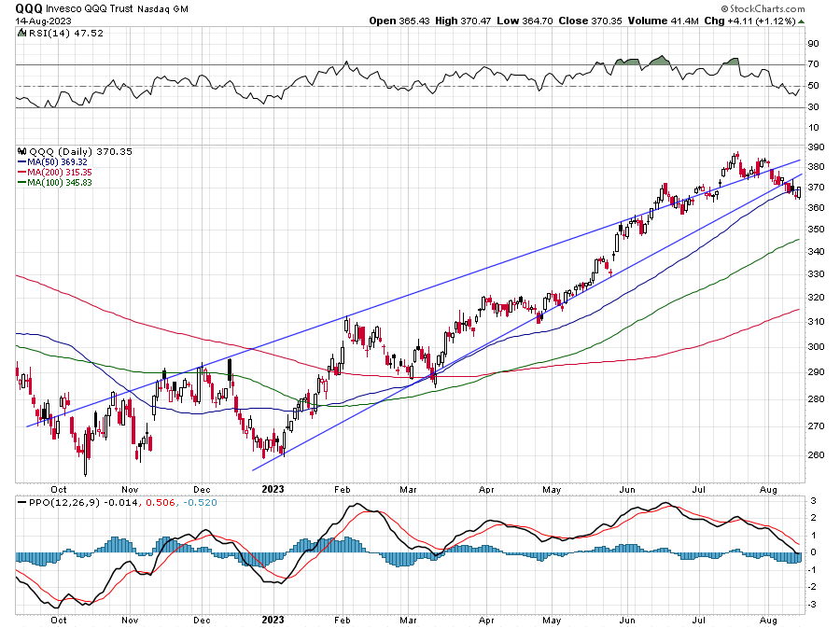Click the -1 label on PPO axis
Screen dimensions: 840x628
813,570
